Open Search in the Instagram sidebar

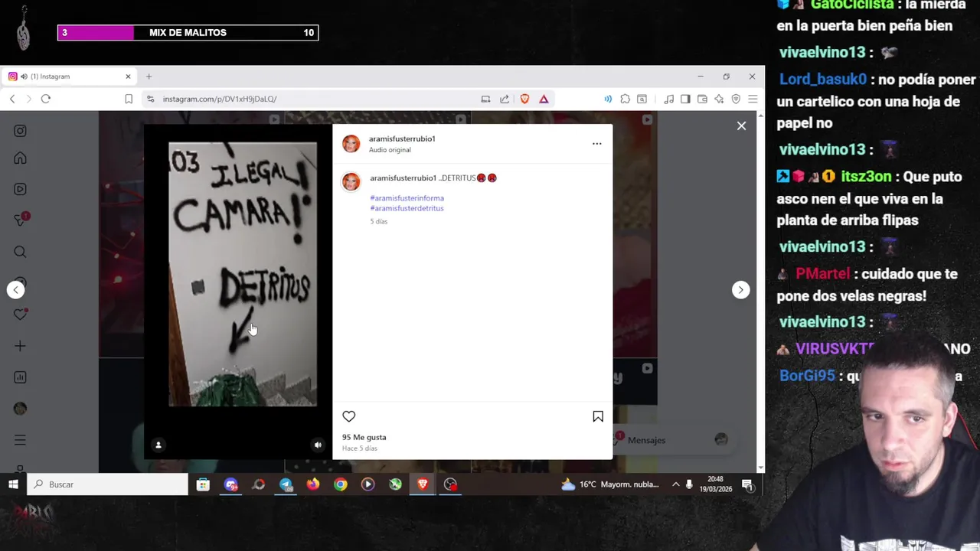20,252
